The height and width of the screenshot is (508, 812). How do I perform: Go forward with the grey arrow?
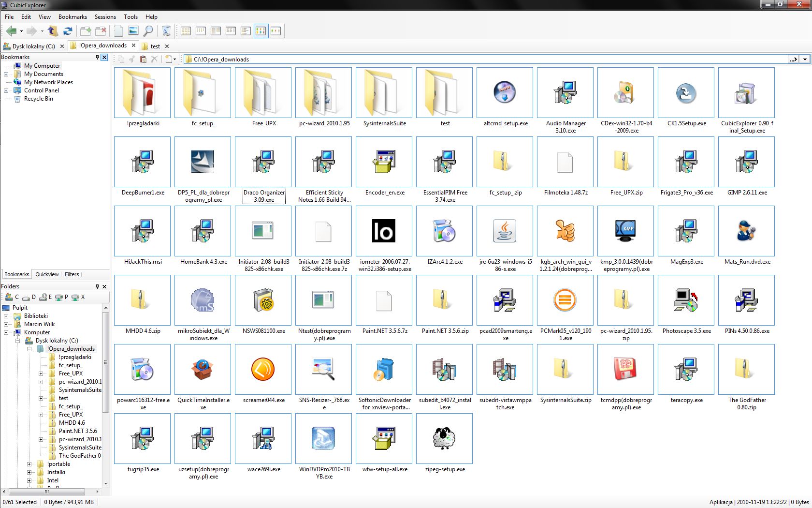31,31
